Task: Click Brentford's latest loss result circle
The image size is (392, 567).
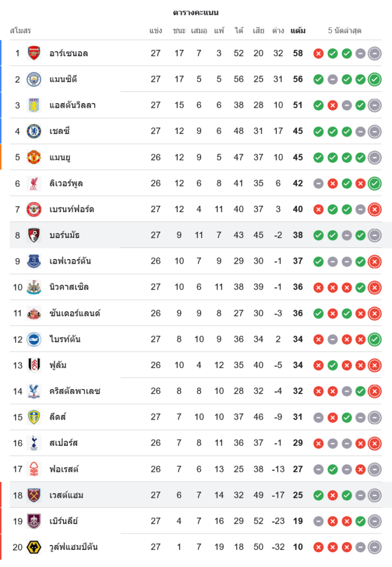Action: click(374, 210)
